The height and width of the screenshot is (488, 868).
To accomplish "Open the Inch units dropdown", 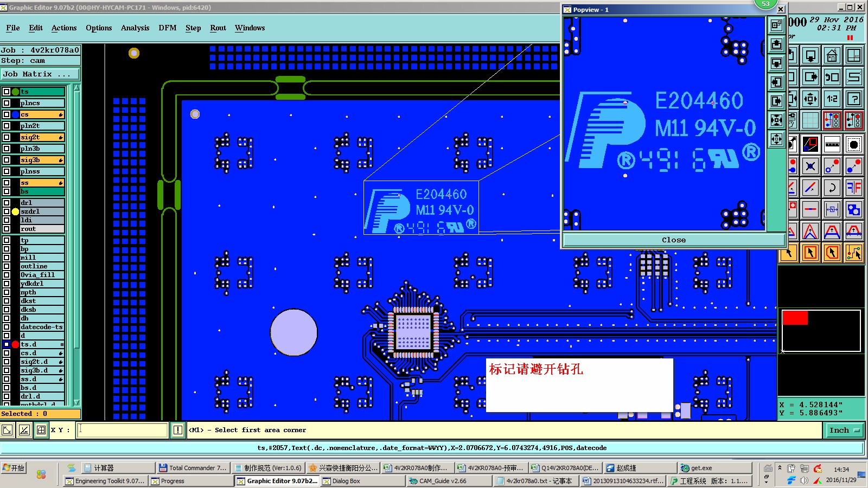I will pos(845,430).
